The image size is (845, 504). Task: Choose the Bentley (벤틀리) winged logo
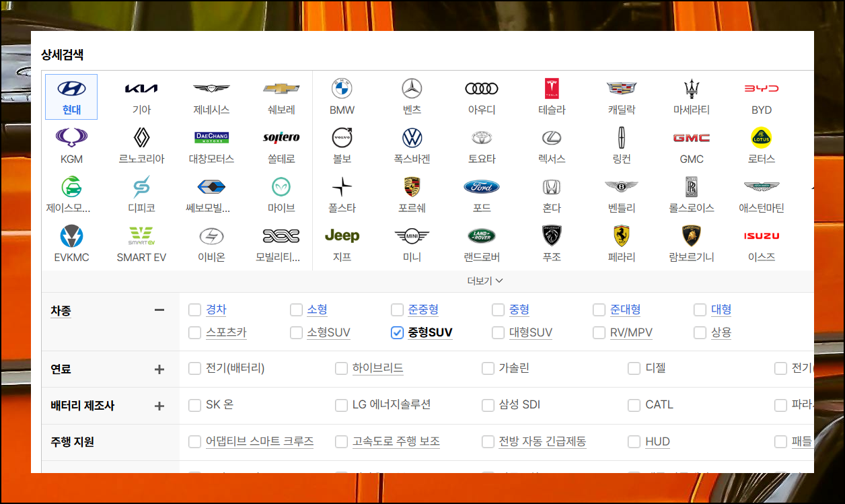click(622, 186)
